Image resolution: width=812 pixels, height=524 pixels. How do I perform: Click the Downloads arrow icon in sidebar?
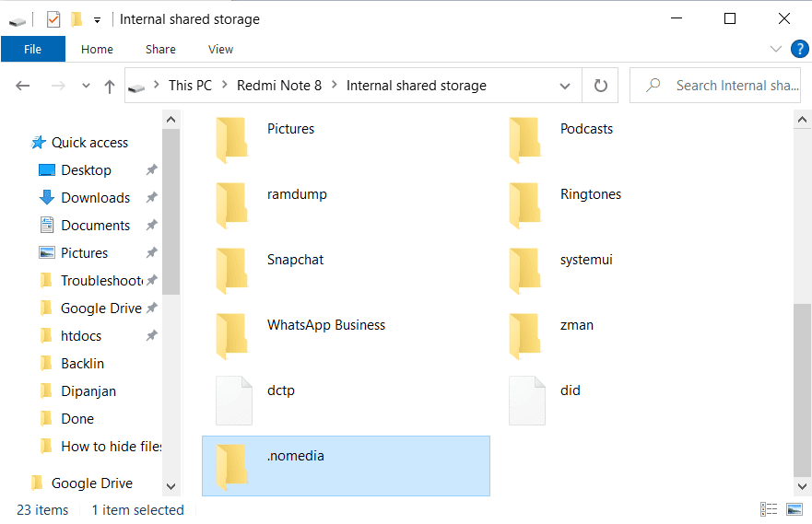[x=47, y=198]
